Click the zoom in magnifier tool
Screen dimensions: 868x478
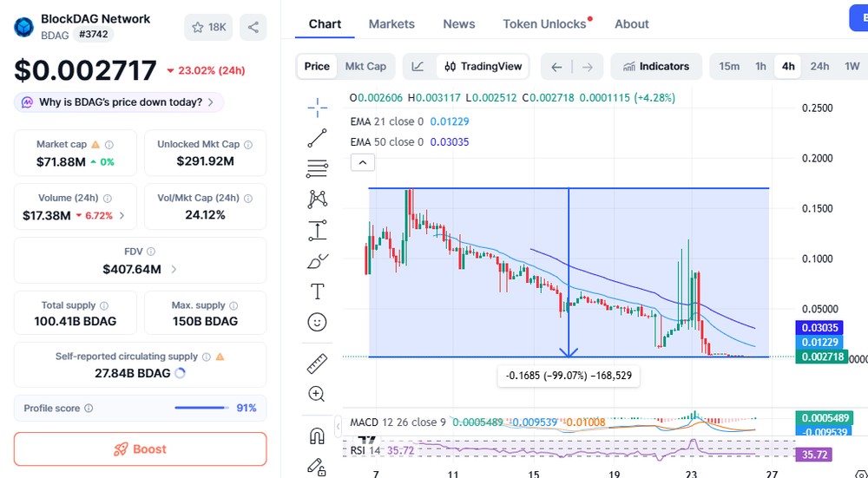click(317, 394)
